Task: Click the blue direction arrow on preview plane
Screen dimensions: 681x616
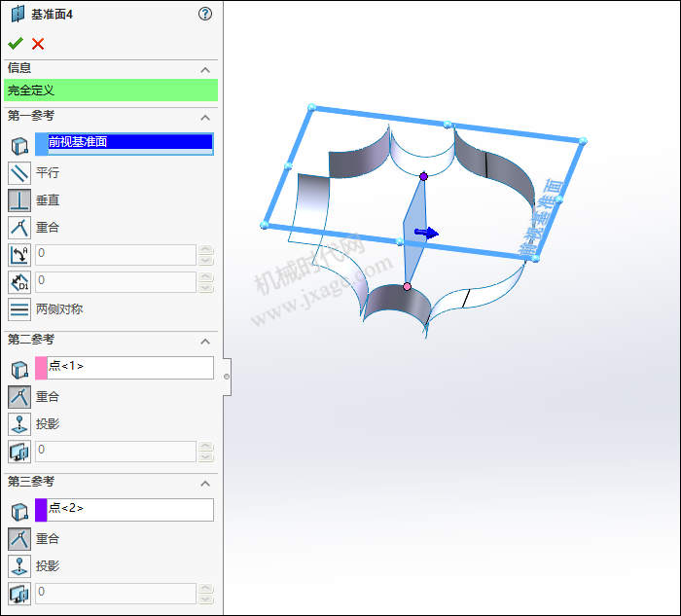Action: click(426, 234)
